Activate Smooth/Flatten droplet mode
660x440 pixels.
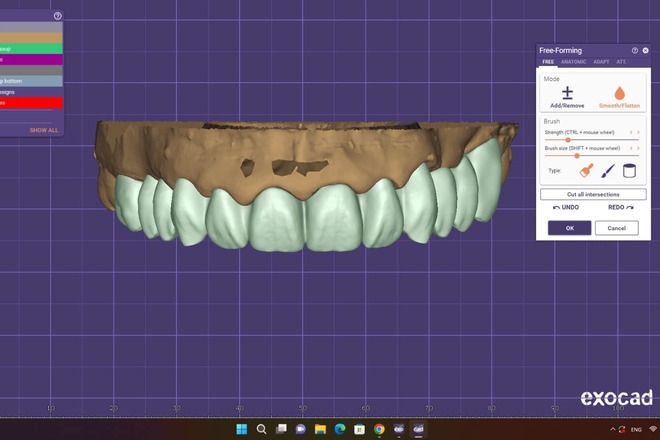(x=619, y=95)
